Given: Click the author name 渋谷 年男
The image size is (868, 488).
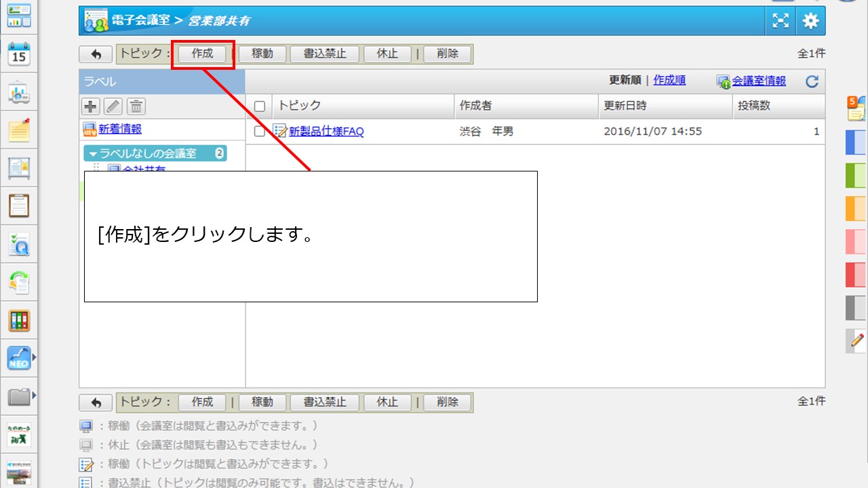Looking at the screenshot, I should tap(486, 131).
